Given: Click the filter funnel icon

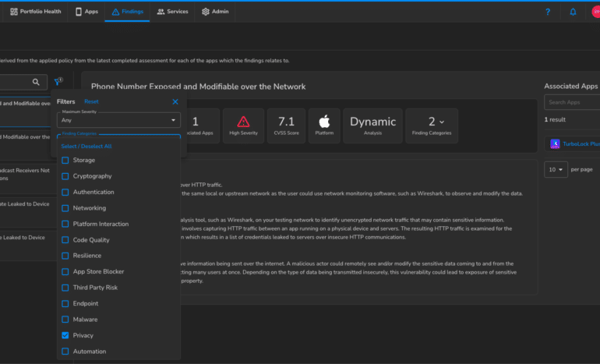Looking at the screenshot, I should [58, 82].
